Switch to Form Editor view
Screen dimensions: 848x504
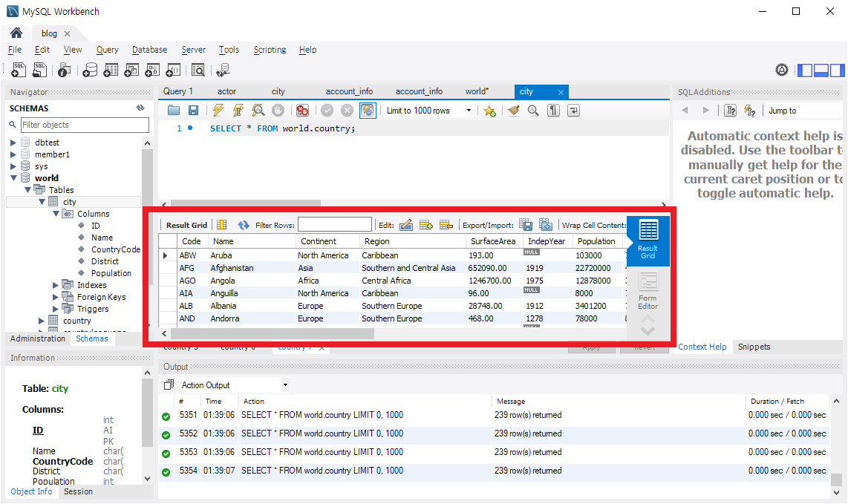point(648,291)
